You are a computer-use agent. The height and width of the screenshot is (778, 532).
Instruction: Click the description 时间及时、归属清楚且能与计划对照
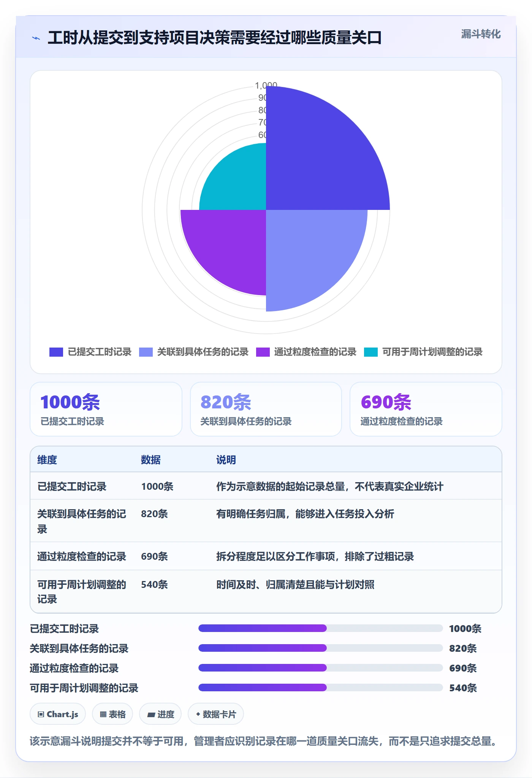click(295, 584)
